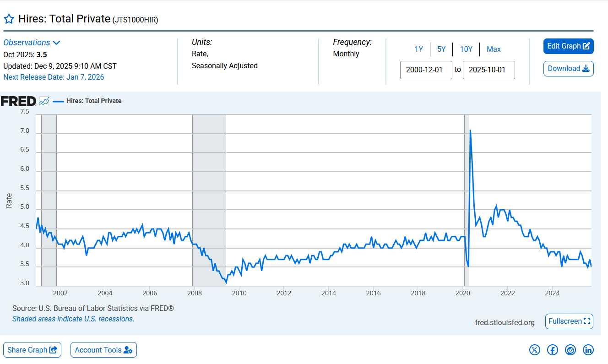Share on X (Twitter) icon
The height and width of the screenshot is (364, 608).
point(535,350)
